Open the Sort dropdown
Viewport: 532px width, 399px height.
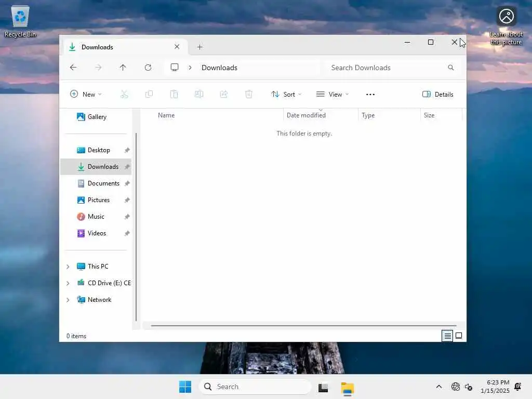(x=286, y=95)
